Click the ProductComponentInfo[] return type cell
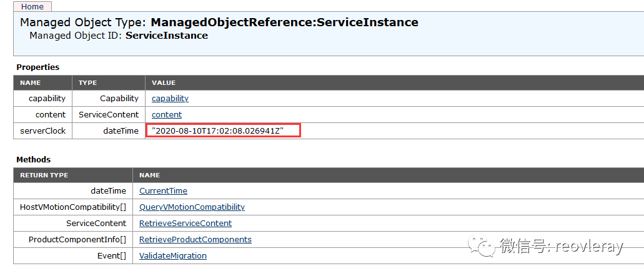The image size is (644, 276). pyautogui.click(x=77, y=240)
